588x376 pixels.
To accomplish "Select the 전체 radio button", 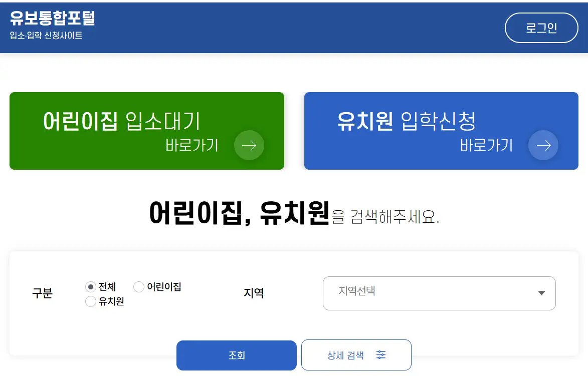I will tap(91, 287).
